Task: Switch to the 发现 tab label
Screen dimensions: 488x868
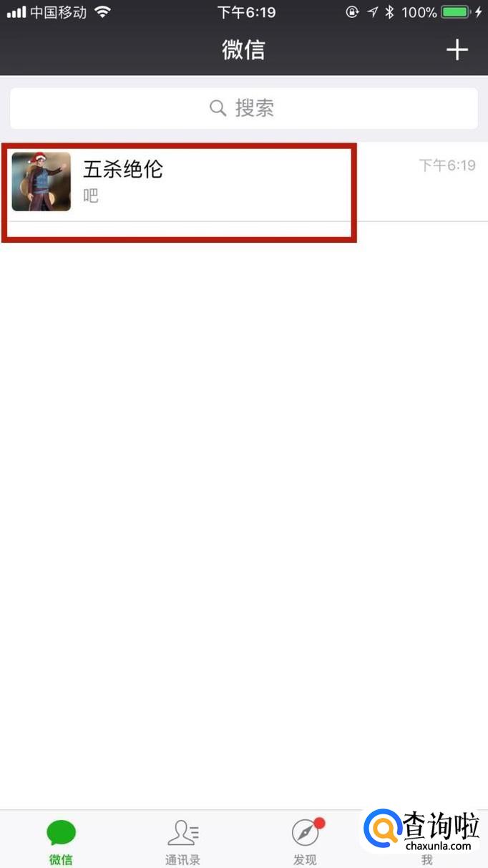Action: [x=305, y=860]
